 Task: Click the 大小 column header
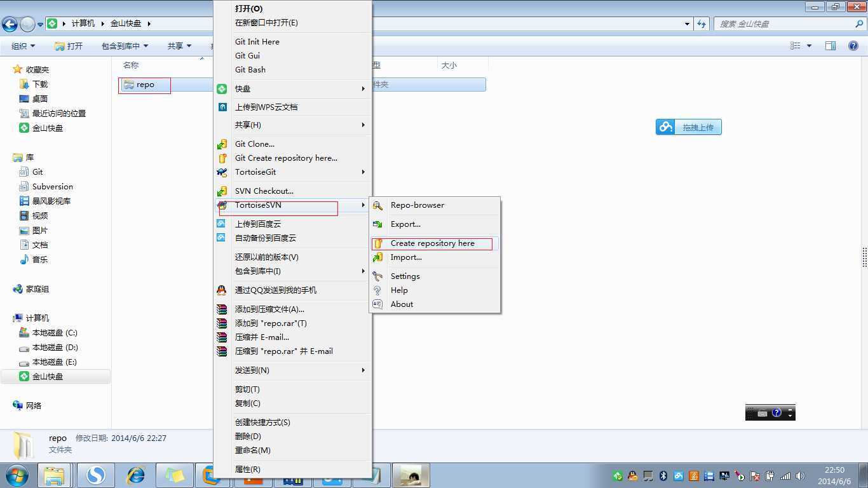pos(449,65)
